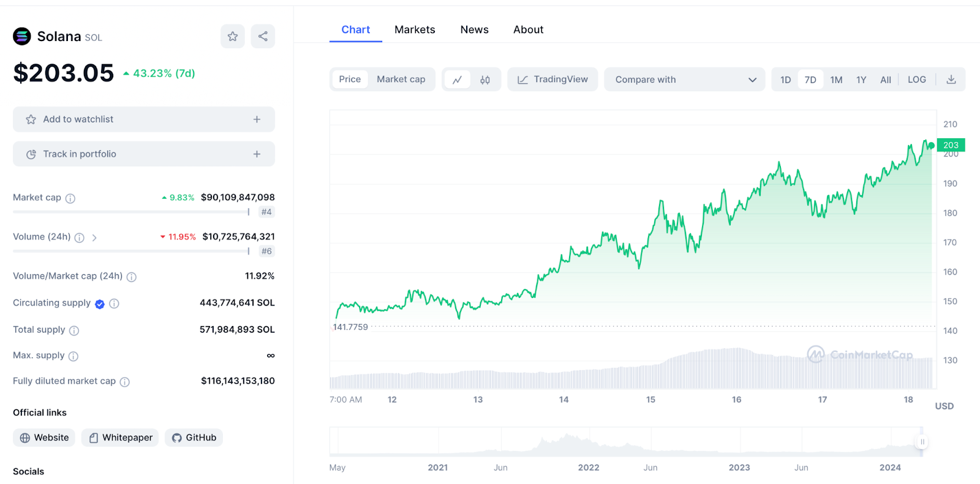Click the Fully diluted market cap info icon

pyautogui.click(x=125, y=382)
